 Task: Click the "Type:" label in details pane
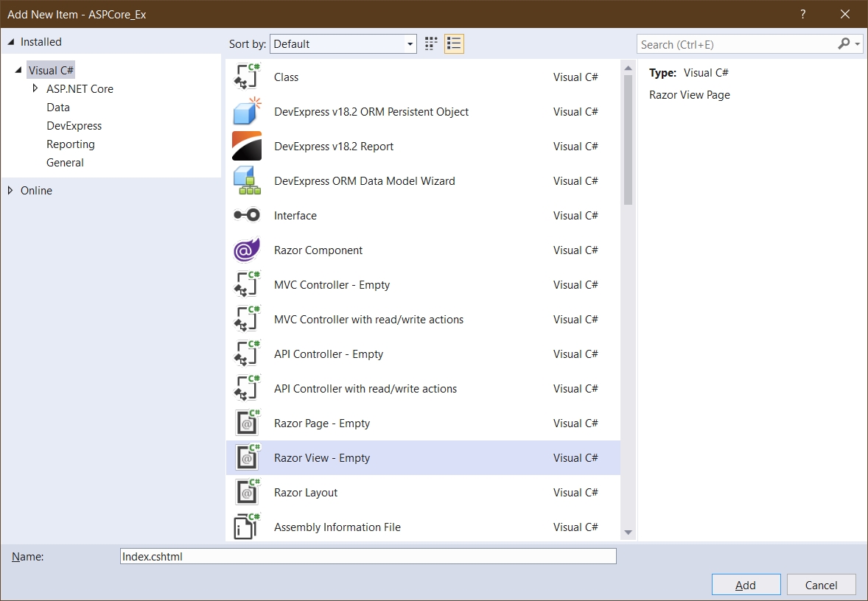click(x=662, y=72)
